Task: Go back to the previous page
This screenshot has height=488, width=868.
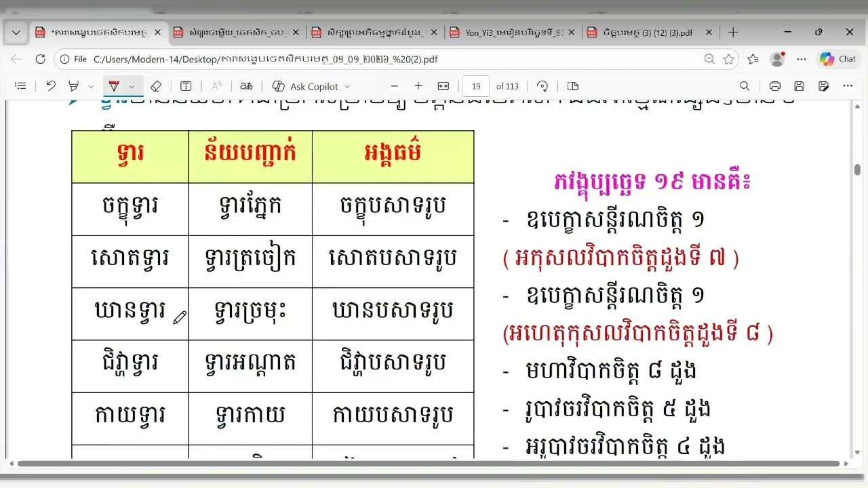Action: point(16,59)
